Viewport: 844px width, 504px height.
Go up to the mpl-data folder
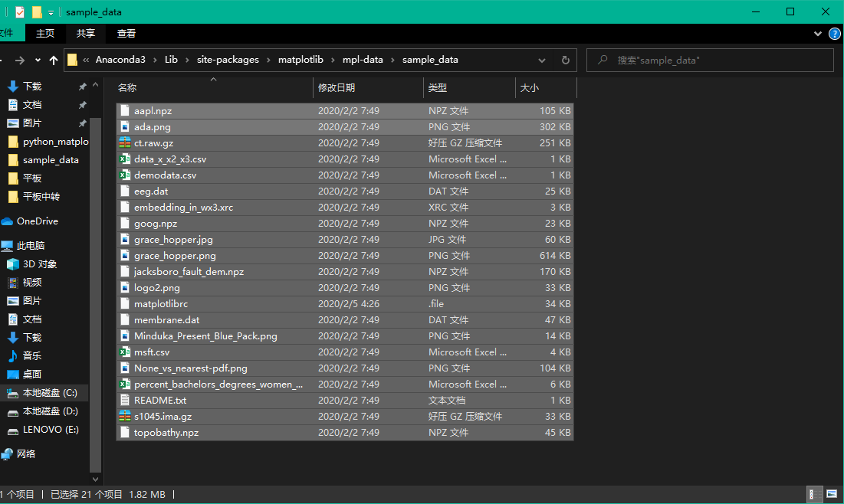54,60
